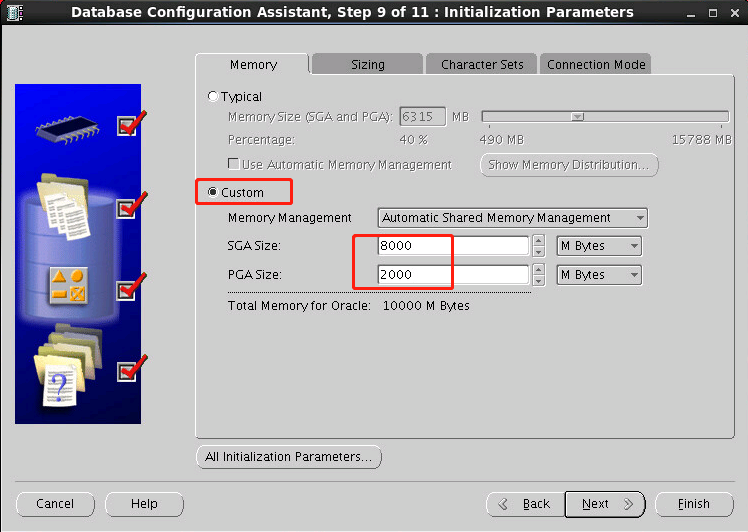Click the Help button
Image resolution: width=748 pixels, height=532 pixels.
tap(144, 504)
